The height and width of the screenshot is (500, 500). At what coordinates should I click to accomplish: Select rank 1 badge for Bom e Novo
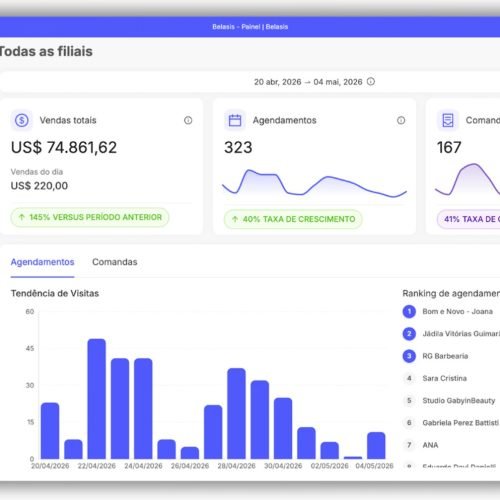pos(409,312)
